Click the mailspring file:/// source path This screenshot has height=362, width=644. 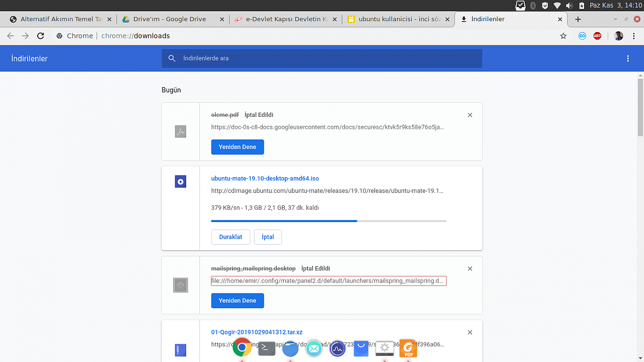[x=329, y=281]
